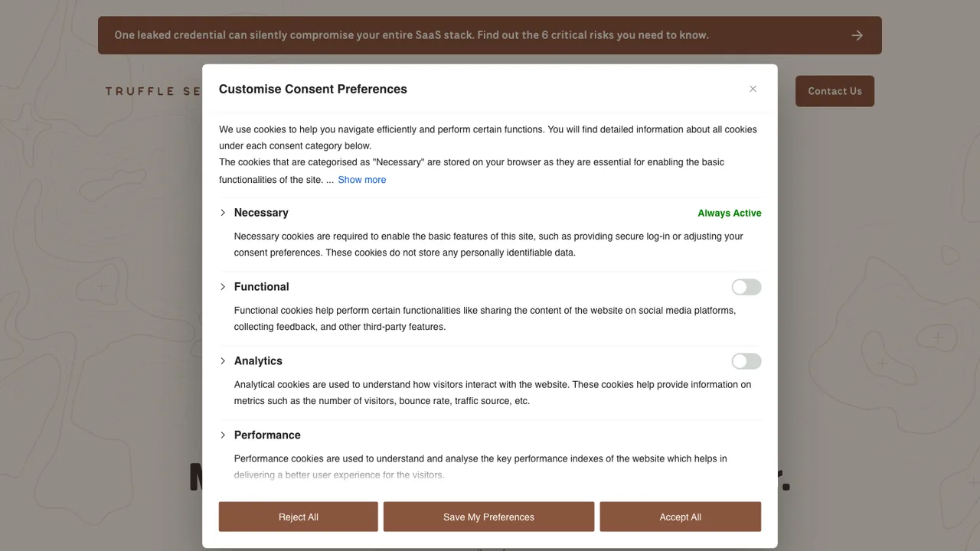Screen dimensions: 980x551
Task: Click the Truffle Security logo
Action: tap(153, 91)
